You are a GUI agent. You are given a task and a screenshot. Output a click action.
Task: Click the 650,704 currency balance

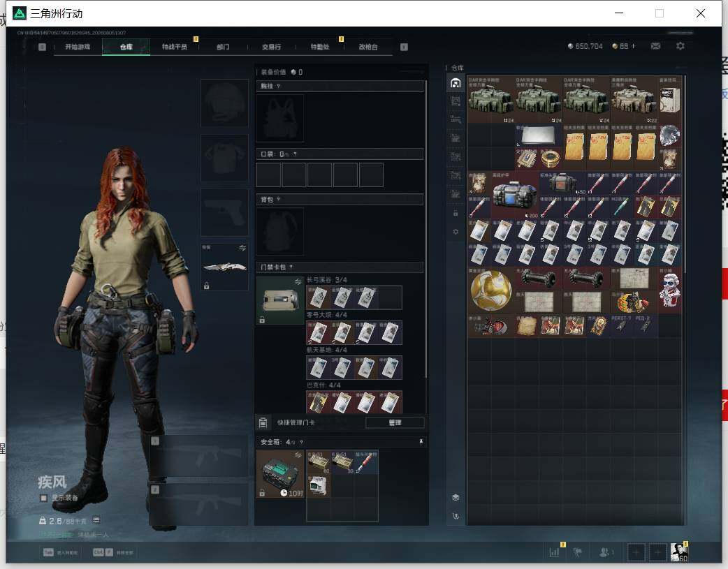coord(585,46)
